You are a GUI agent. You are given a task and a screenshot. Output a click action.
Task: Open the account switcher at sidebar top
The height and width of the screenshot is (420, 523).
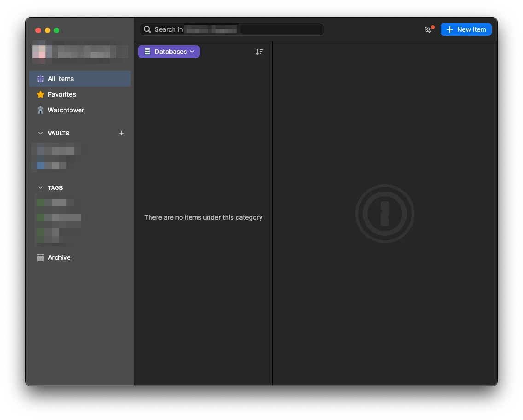click(80, 52)
